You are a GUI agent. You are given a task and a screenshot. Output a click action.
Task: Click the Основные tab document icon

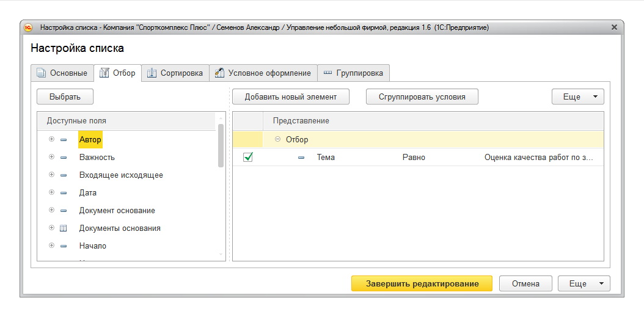pos(42,73)
